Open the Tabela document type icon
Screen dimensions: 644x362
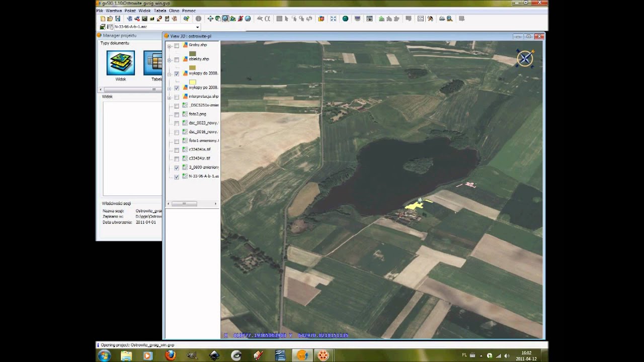[x=153, y=63]
